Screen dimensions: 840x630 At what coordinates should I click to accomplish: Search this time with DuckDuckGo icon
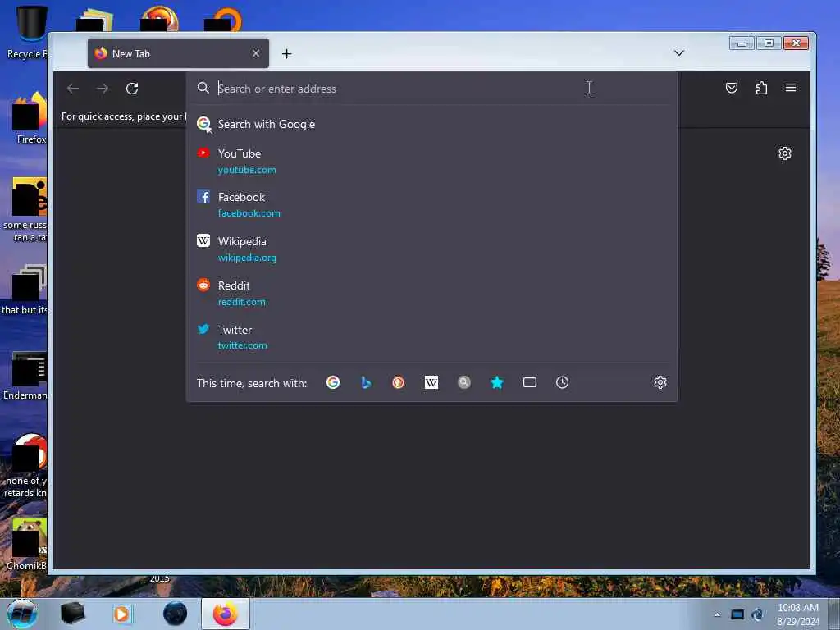398,382
